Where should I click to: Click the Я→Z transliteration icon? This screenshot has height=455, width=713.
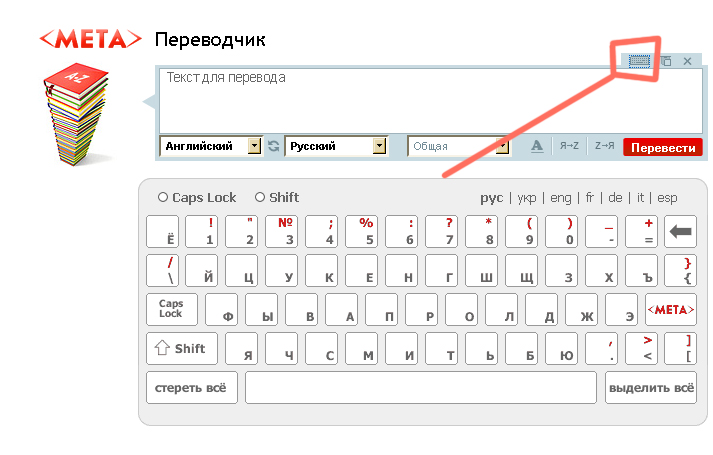coord(569,145)
